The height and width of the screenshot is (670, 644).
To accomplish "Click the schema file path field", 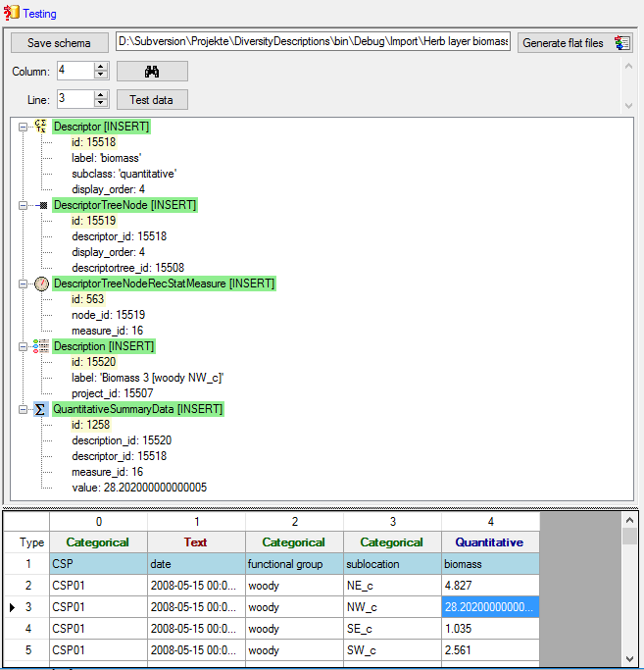I will [314, 42].
